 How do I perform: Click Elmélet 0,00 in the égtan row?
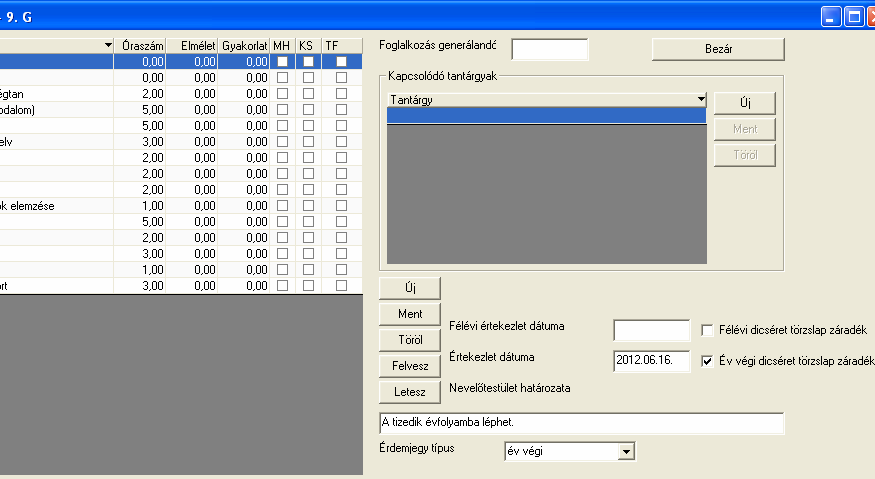192,94
